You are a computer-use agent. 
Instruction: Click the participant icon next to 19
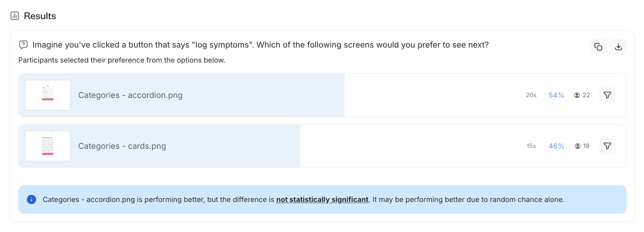coord(578,146)
